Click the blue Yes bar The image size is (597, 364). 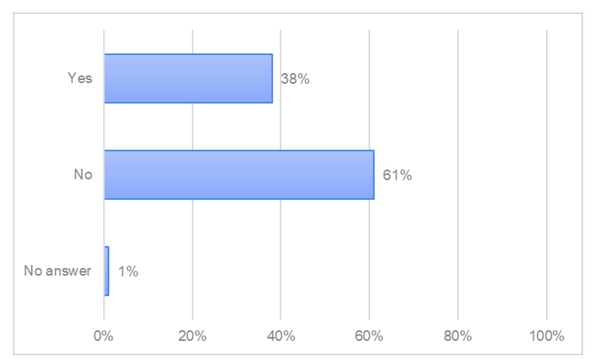coord(188,78)
